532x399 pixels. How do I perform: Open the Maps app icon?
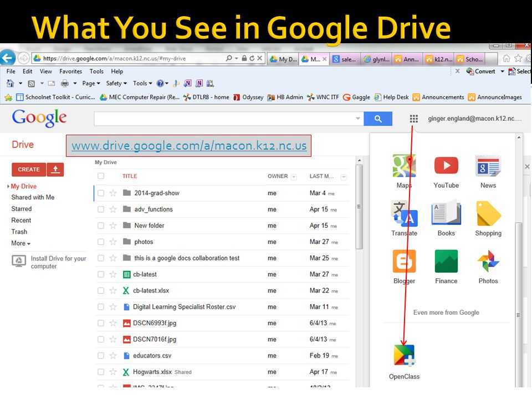(x=404, y=166)
